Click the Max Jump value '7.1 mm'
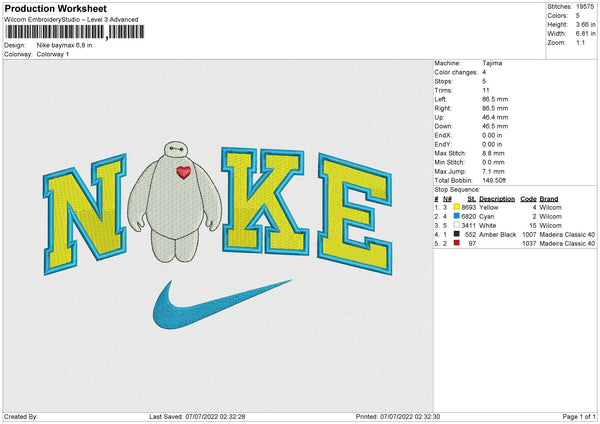Screen dimensions: 600x424 (494, 171)
